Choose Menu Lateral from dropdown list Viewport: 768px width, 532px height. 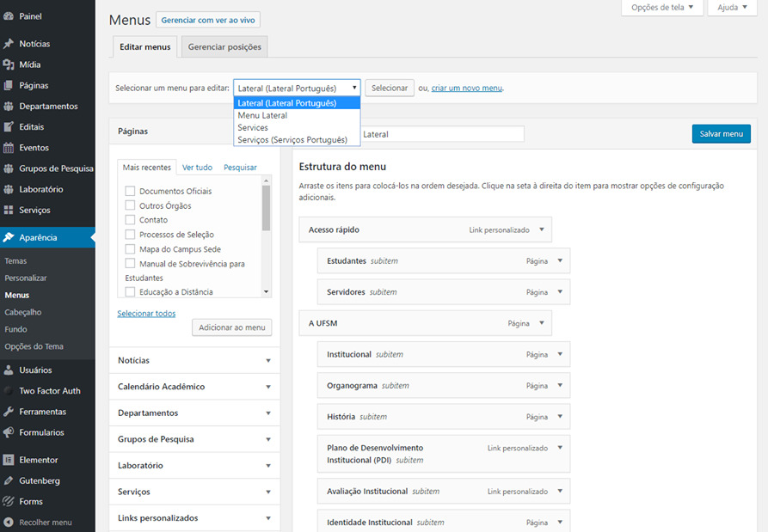coord(262,115)
